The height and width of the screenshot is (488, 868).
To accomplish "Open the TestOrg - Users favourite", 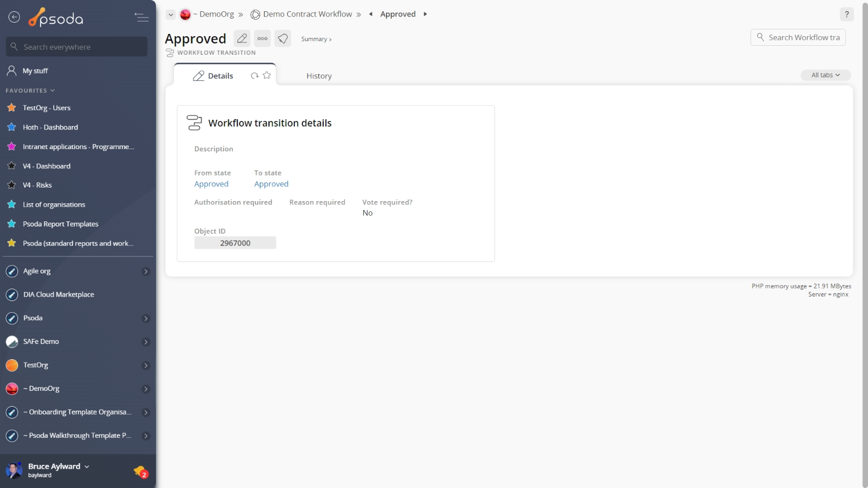I will pos(46,108).
